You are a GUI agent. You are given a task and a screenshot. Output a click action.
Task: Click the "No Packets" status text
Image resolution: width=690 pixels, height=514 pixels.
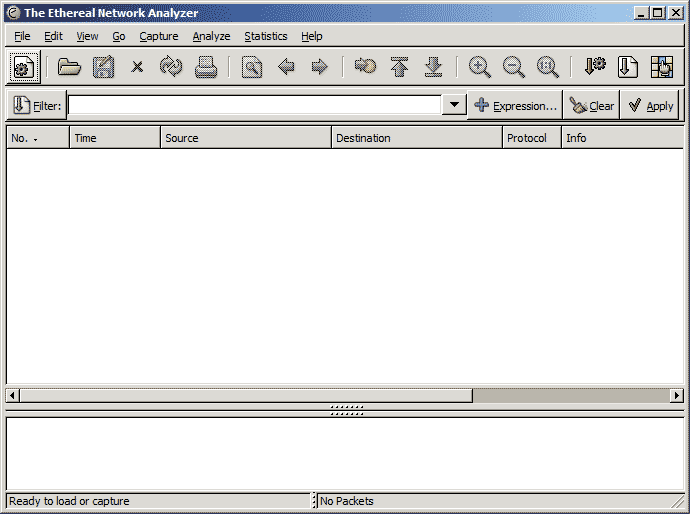[347, 501]
